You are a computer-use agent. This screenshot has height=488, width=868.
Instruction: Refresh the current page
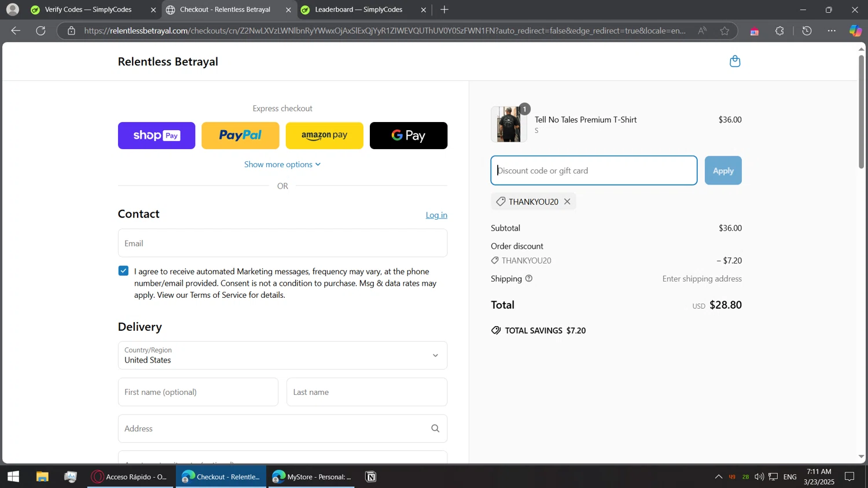click(x=41, y=31)
